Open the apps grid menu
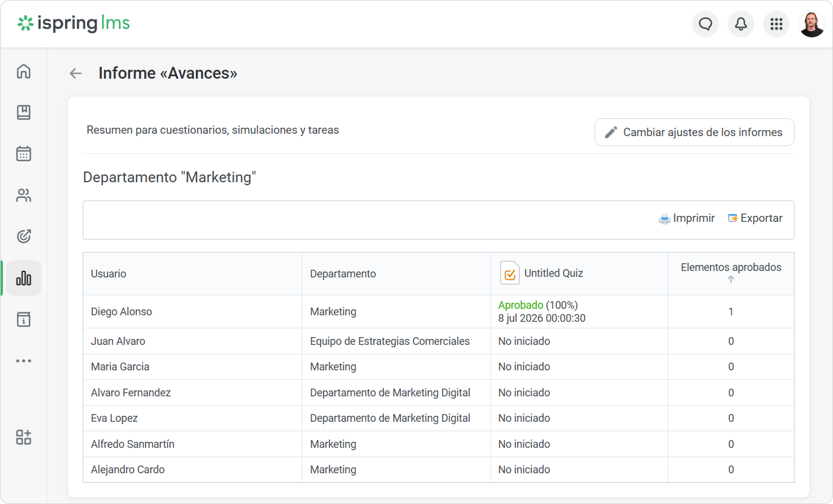Image resolution: width=833 pixels, height=504 pixels. pos(776,24)
